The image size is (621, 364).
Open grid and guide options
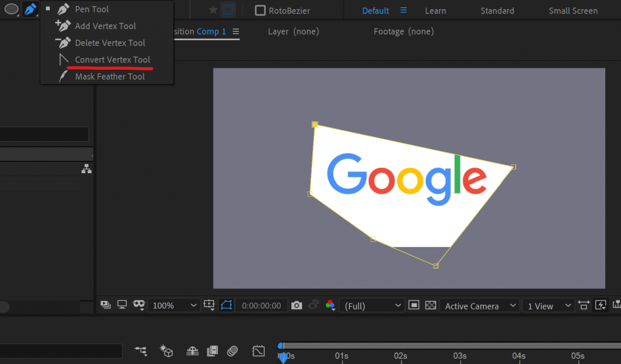pyautogui.click(x=209, y=305)
